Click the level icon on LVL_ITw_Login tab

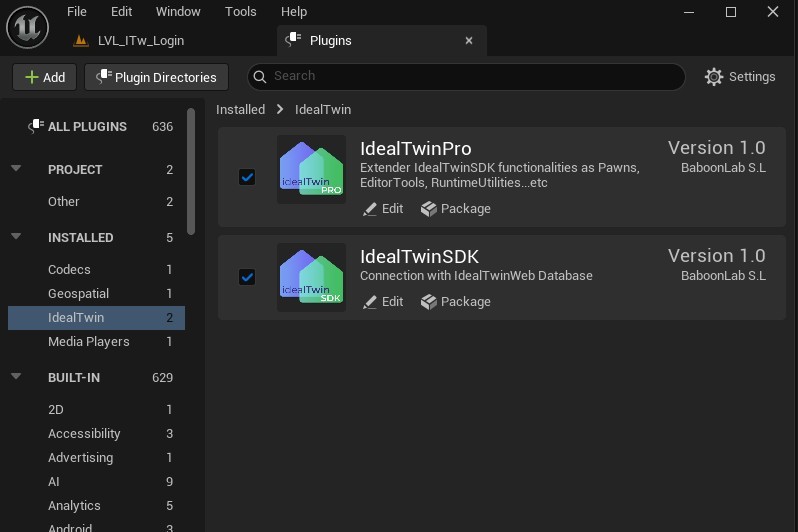click(x=80, y=40)
